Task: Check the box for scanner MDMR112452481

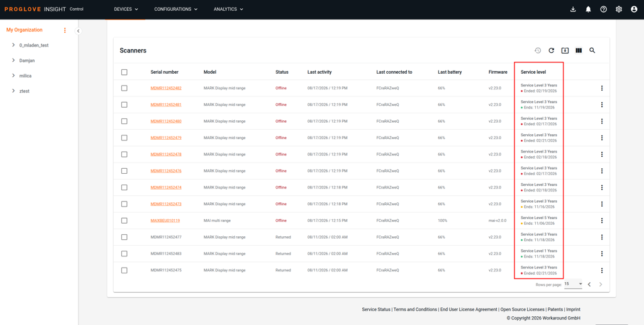Action: click(x=125, y=105)
